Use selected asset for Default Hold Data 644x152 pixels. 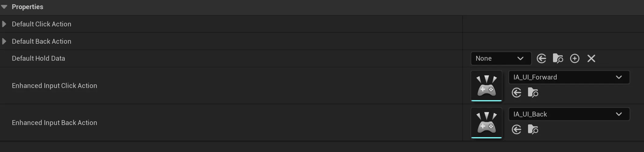tap(541, 58)
